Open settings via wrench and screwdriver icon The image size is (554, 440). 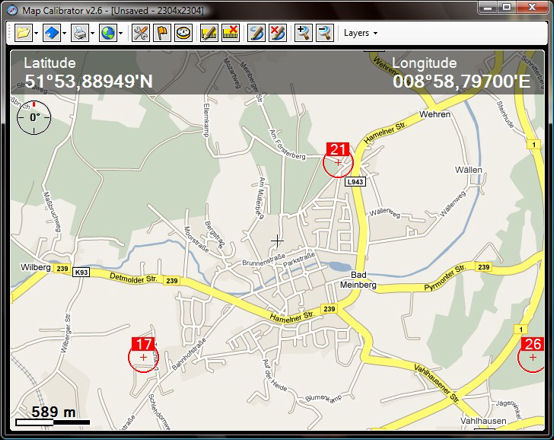coord(141,33)
